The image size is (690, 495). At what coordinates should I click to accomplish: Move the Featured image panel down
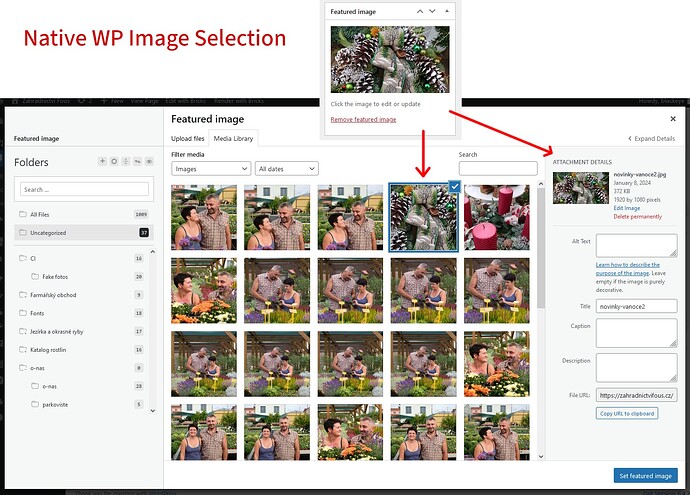pos(432,11)
